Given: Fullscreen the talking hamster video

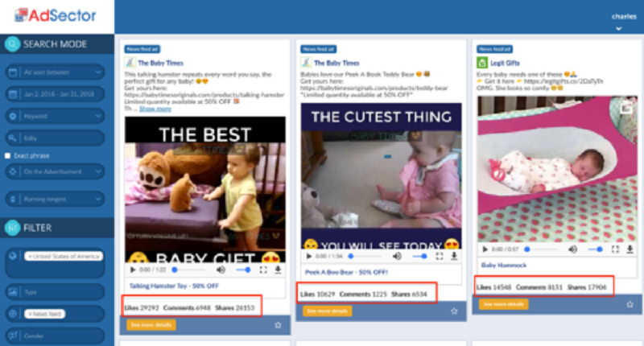Looking at the screenshot, I should click(x=263, y=270).
